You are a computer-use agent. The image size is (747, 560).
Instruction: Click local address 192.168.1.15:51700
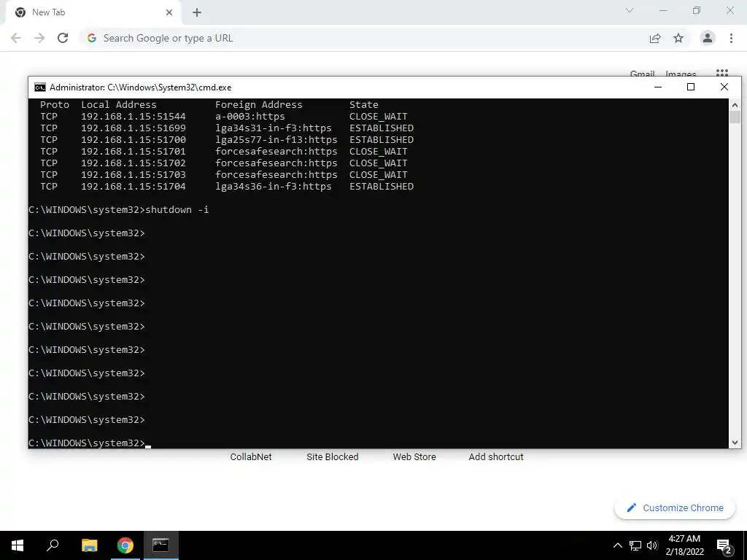133,139
